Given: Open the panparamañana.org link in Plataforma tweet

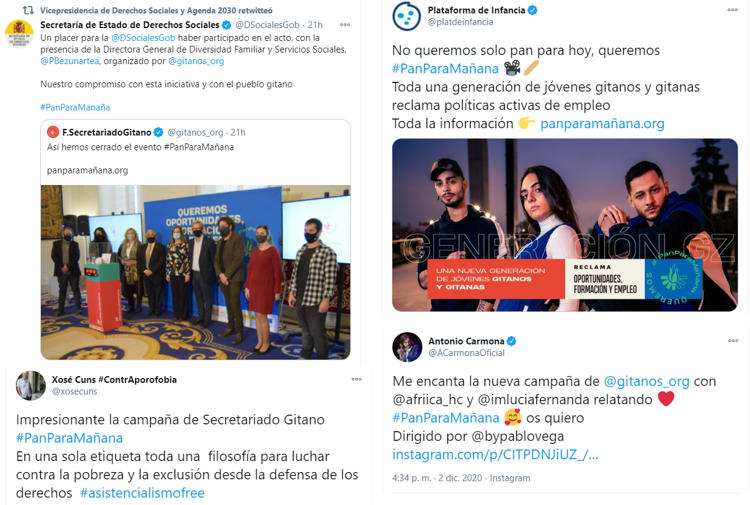Looking at the screenshot, I should coord(602,123).
